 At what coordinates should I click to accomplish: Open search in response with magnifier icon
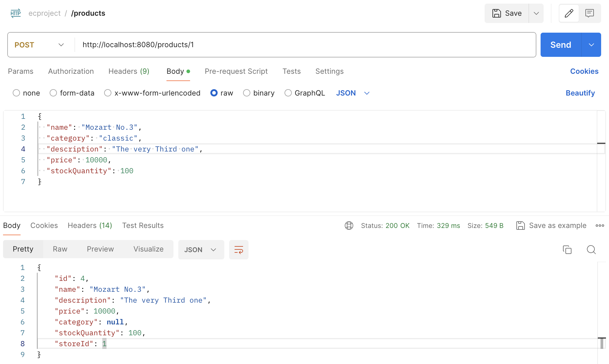(x=591, y=250)
